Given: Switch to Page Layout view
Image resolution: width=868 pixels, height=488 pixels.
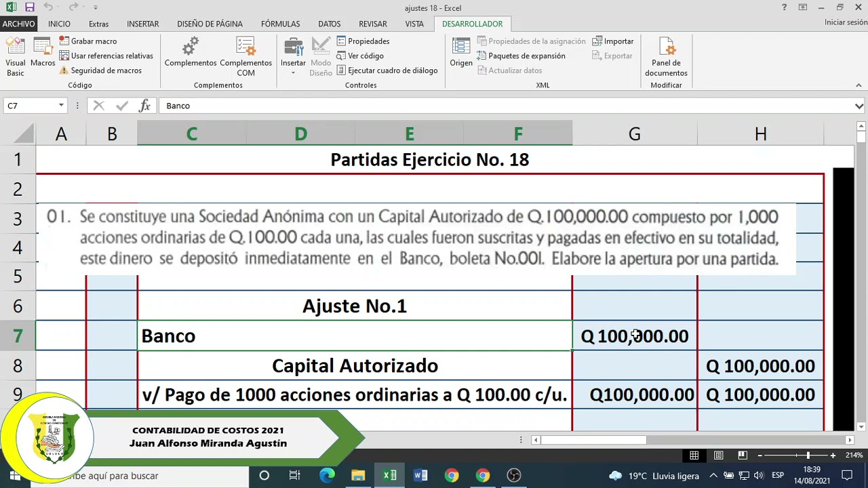Looking at the screenshot, I should [718, 455].
